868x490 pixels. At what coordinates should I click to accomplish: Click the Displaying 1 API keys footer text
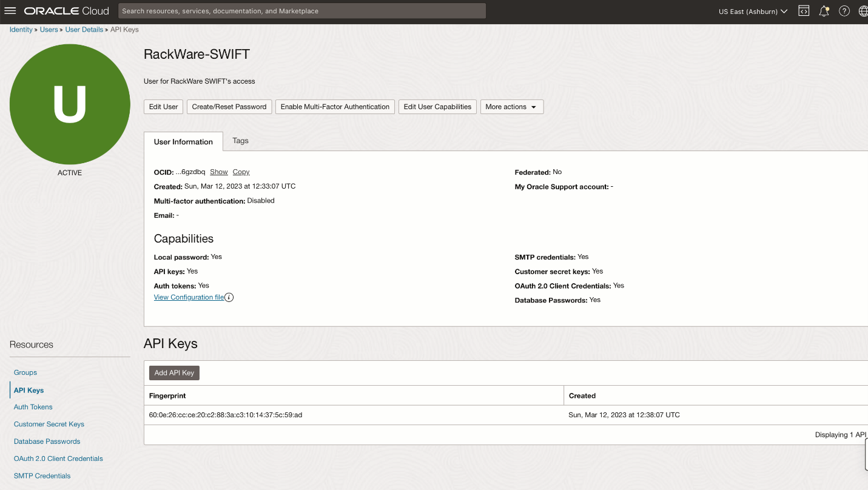841,435
